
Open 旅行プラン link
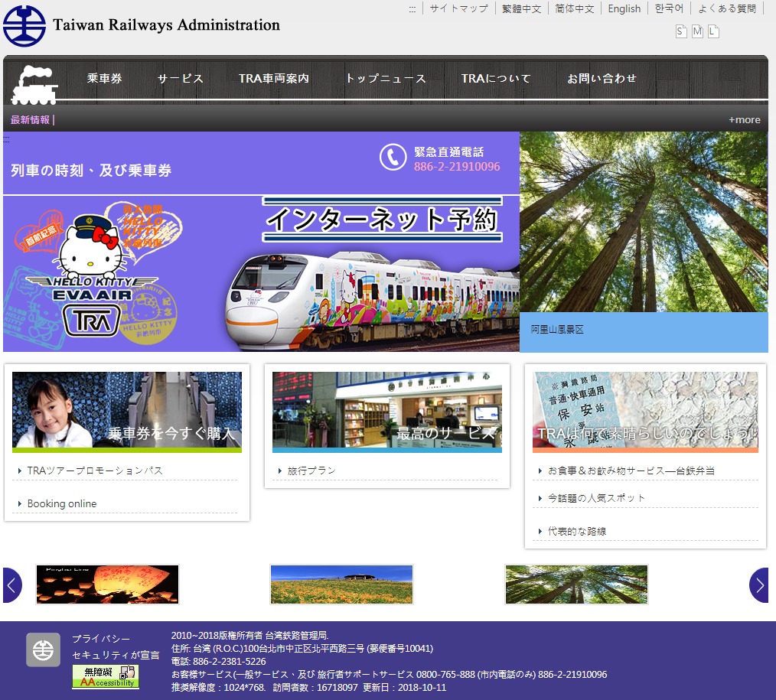(311, 470)
